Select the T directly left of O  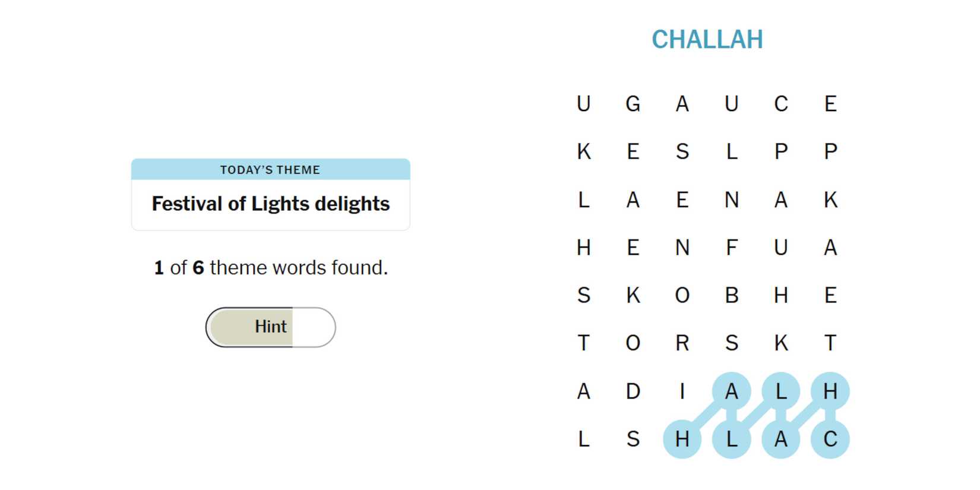(x=584, y=343)
